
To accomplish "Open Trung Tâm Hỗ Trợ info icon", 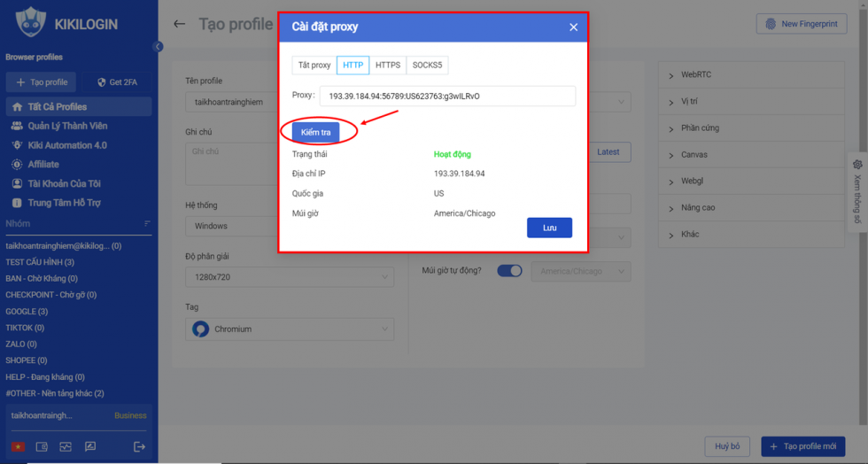I will coord(17,203).
